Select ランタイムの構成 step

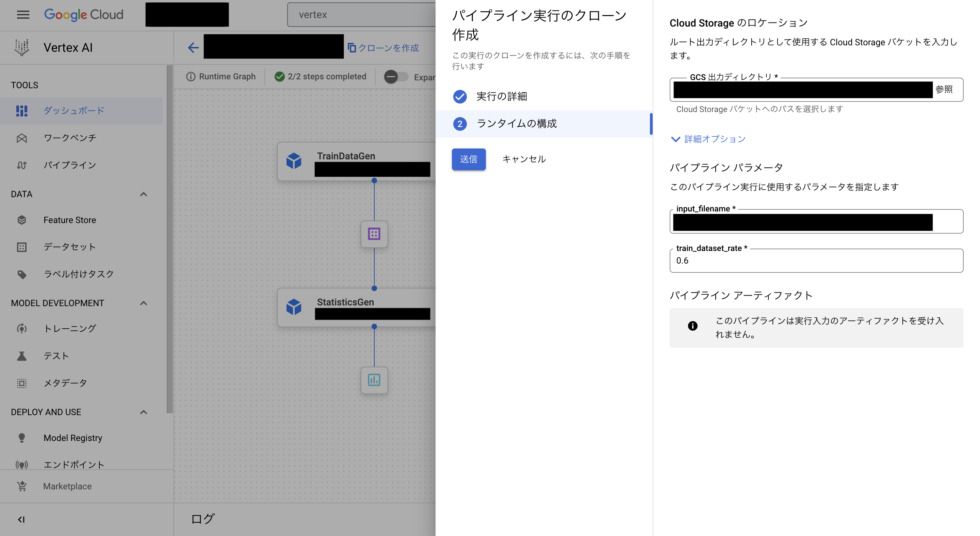coord(544,124)
